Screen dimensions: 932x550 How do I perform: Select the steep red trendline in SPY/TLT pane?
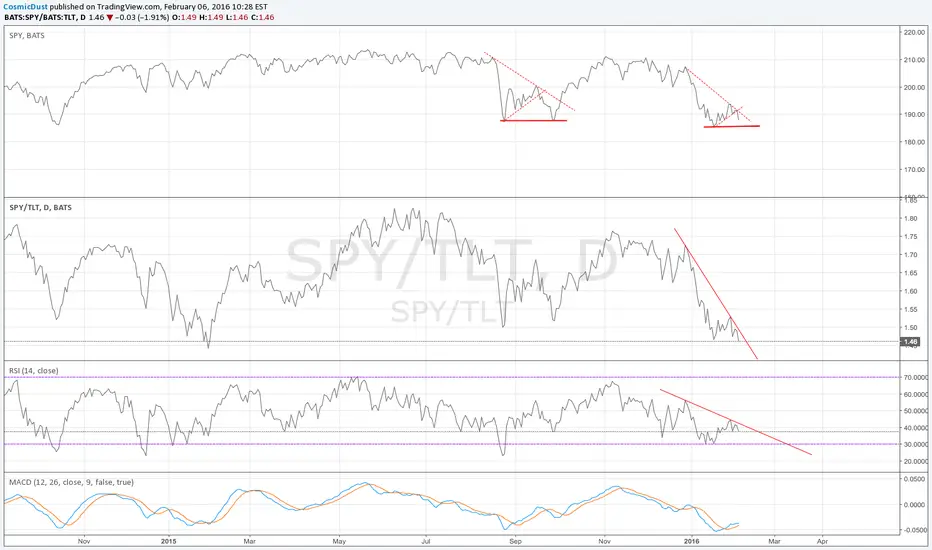click(716, 294)
